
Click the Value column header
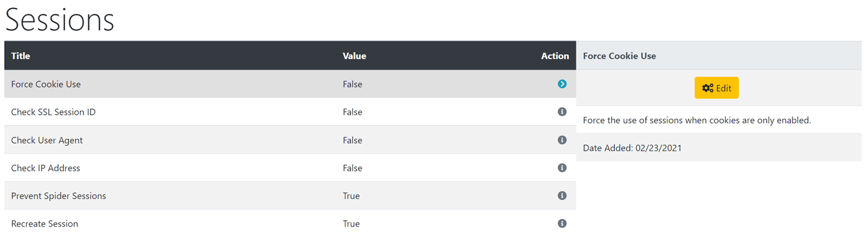point(354,56)
